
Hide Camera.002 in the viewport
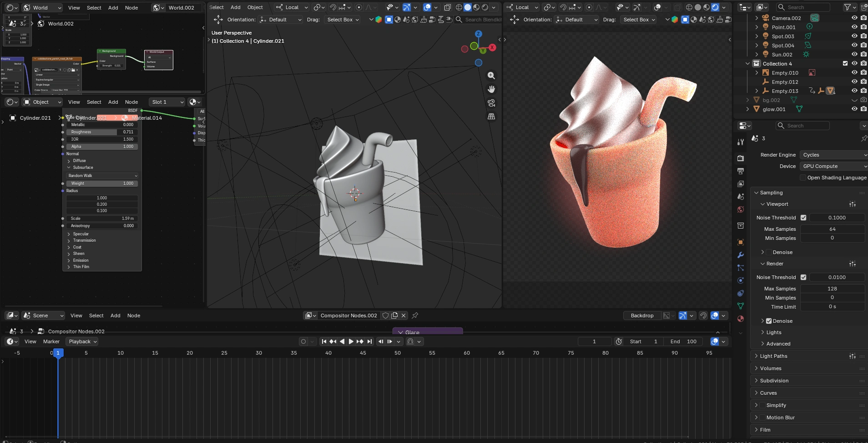(x=854, y=18)
